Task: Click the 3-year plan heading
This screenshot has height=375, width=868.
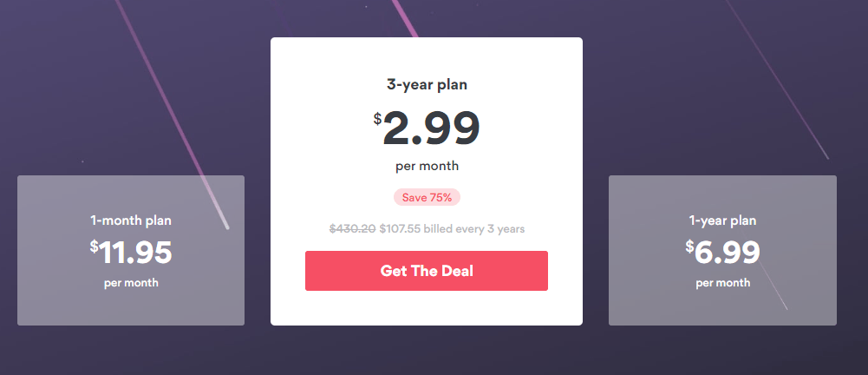Action: coord(427,85)
